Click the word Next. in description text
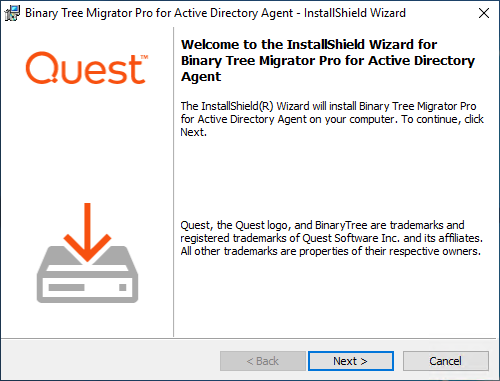This screenshot has height=381, width=500. [x=193, y=132]
